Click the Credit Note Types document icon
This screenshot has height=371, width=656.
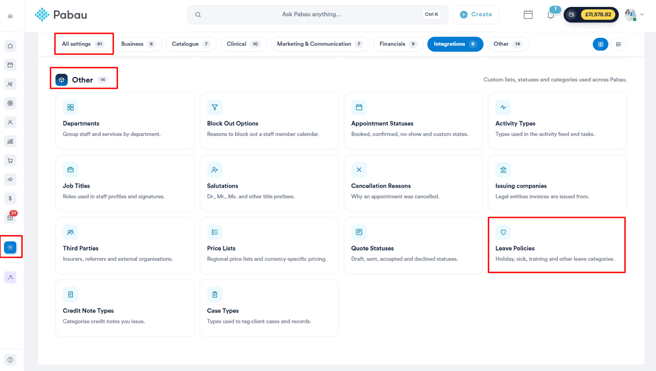click(x=70, y=294)
